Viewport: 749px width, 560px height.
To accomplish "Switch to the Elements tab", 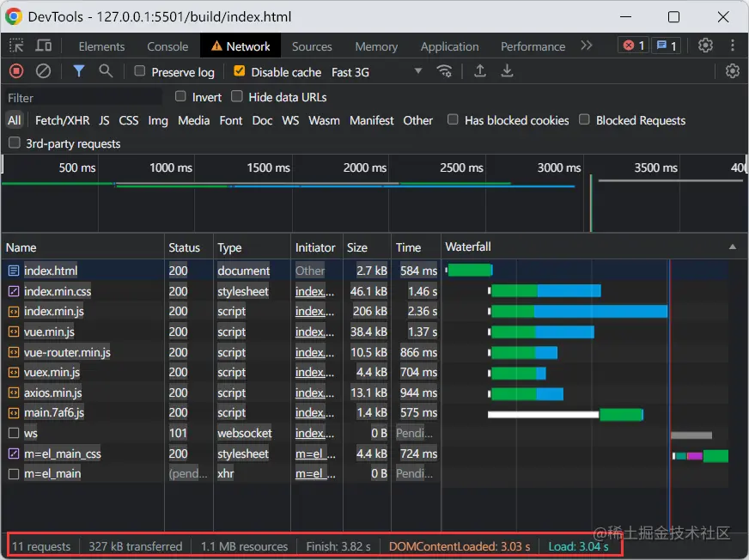I will pyautogui.click(x=101, y=46).
